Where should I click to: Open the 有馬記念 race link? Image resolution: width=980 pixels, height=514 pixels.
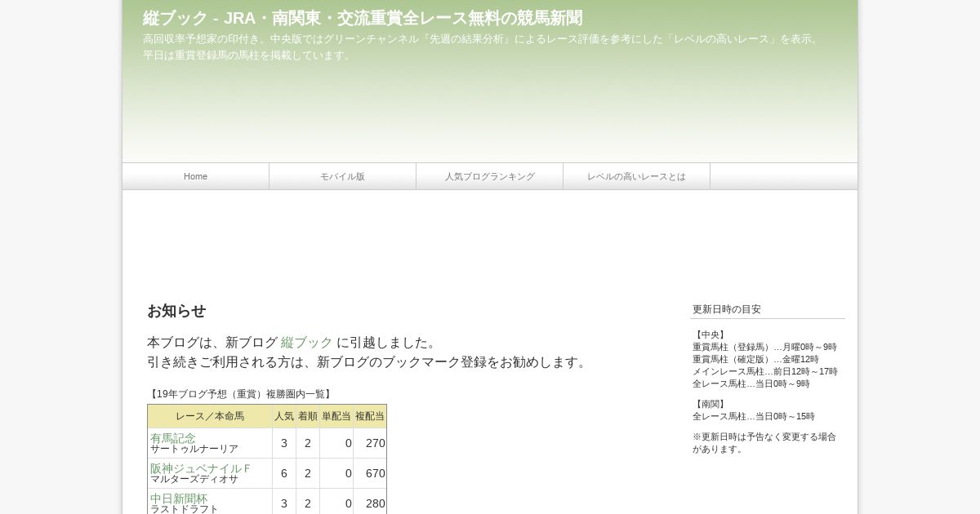[173, 438]
